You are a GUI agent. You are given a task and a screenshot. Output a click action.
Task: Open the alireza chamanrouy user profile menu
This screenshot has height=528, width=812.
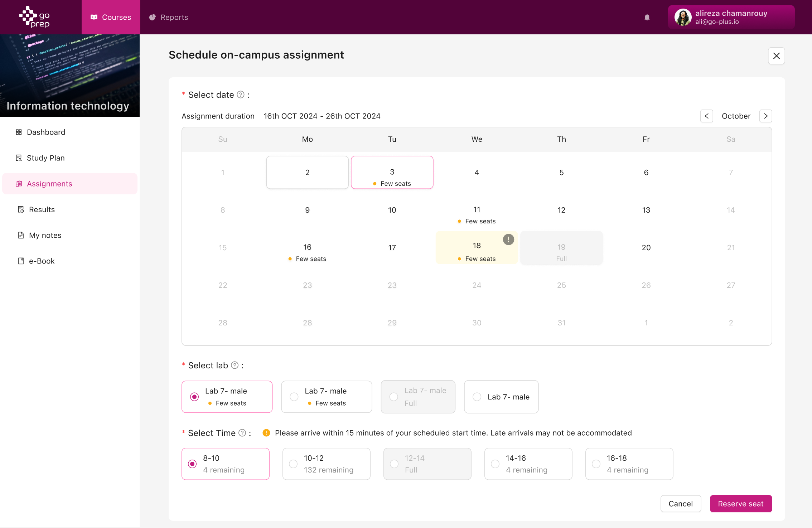click(731, 17)
